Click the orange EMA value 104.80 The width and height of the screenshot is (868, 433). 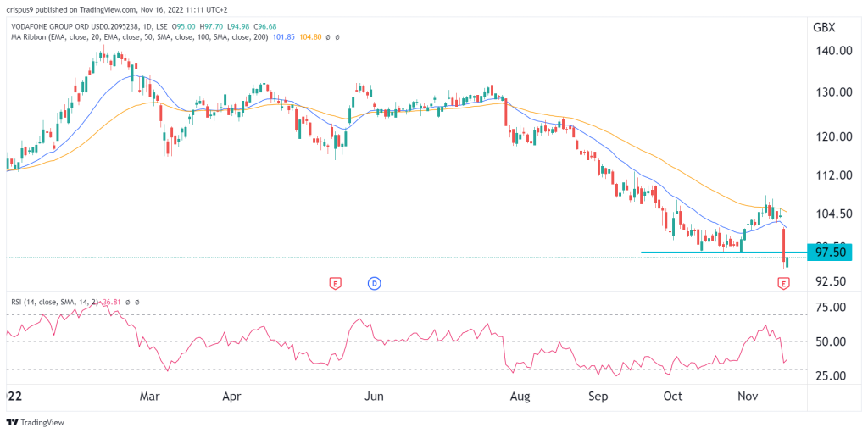pos(310,37)
